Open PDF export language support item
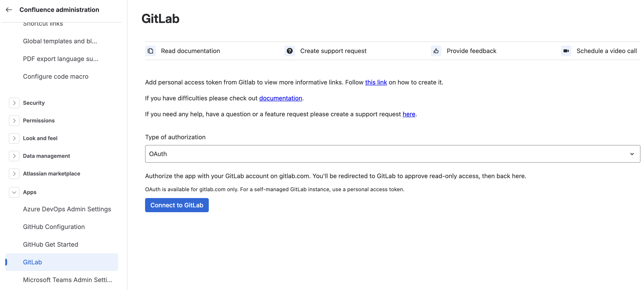This screenshot has width=644, height=290. coord(61,59)
